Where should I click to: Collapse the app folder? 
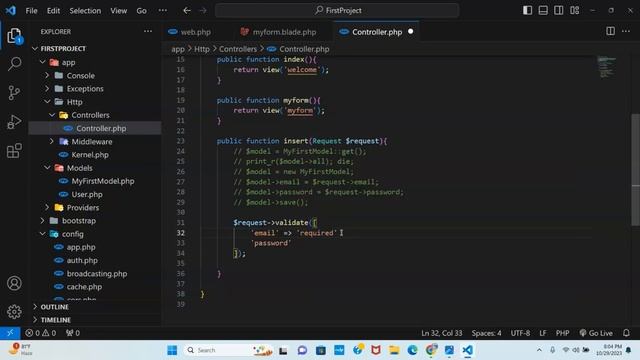click(42, 62)
